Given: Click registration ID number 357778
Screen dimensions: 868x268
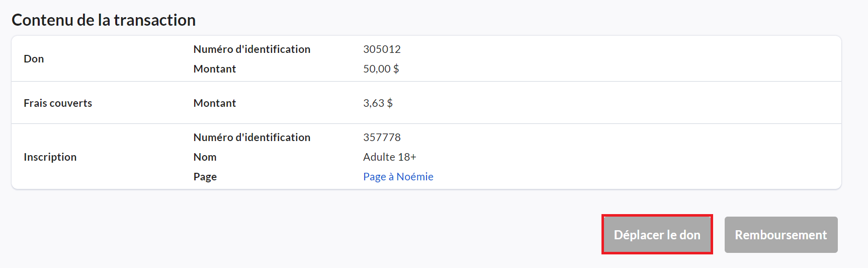Looking at the screenshot, I should [x=382, y=138].
